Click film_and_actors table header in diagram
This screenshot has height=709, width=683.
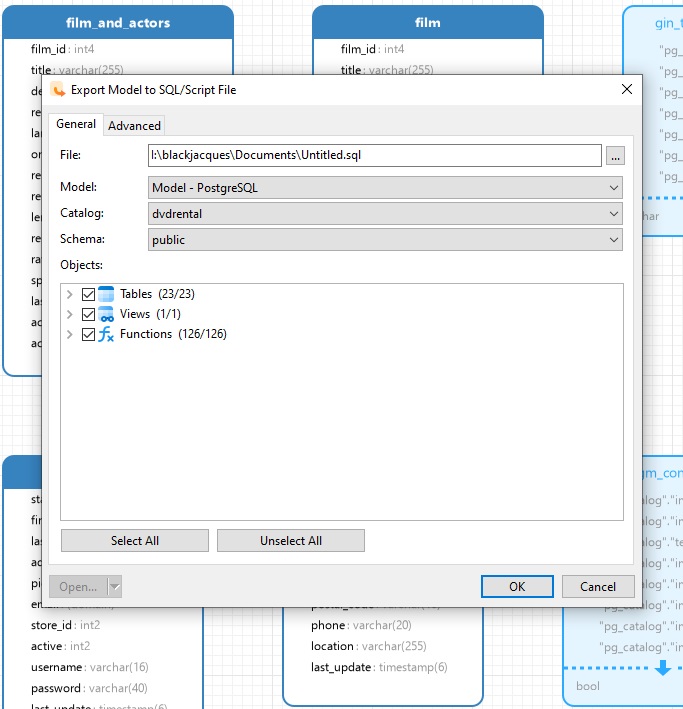(x=118, y=23)
